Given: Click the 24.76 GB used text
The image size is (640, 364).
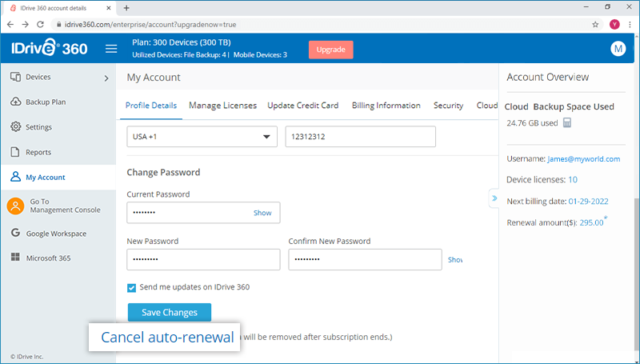Looking at the screenshot, I should 532,123.
